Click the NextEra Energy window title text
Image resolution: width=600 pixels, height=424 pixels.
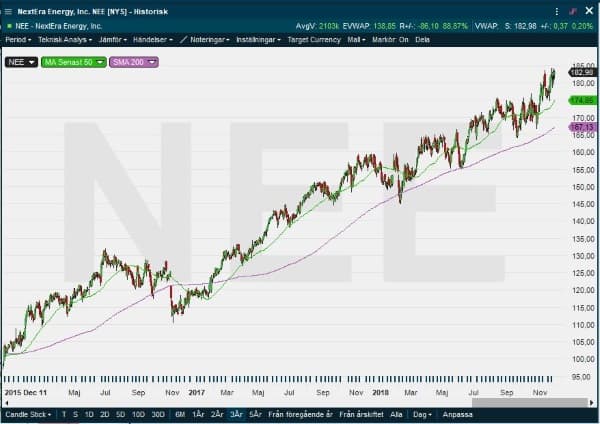(x=93, y=11)
